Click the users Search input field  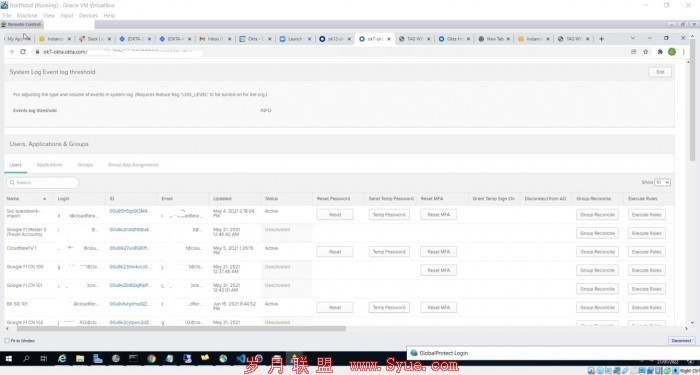(x=43, y=183)
